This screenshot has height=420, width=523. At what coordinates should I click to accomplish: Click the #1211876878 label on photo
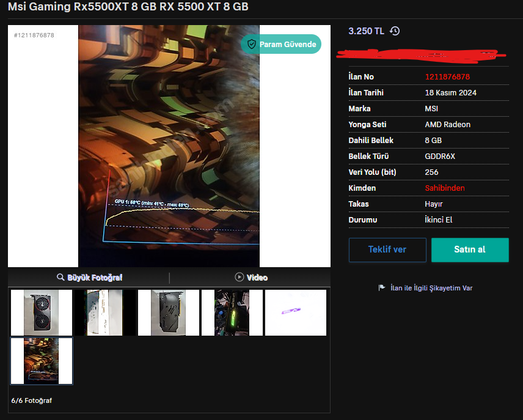tap(34, 35)
